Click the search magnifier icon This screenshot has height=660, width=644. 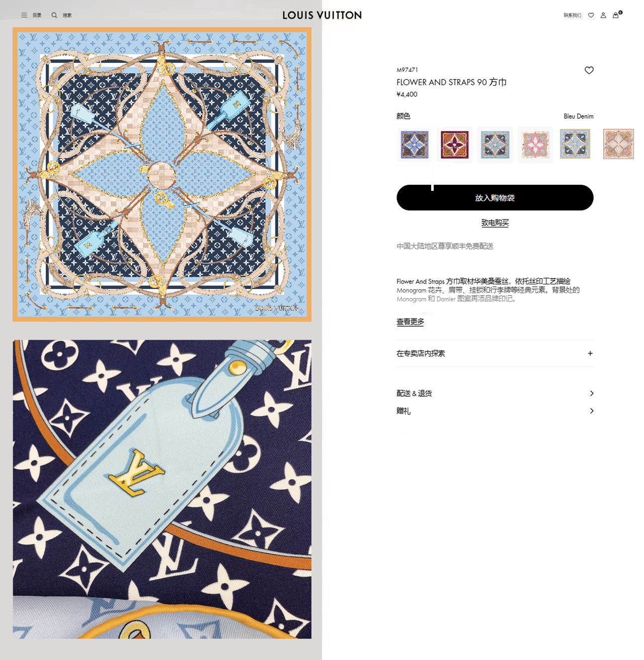[x=54, y=15]
